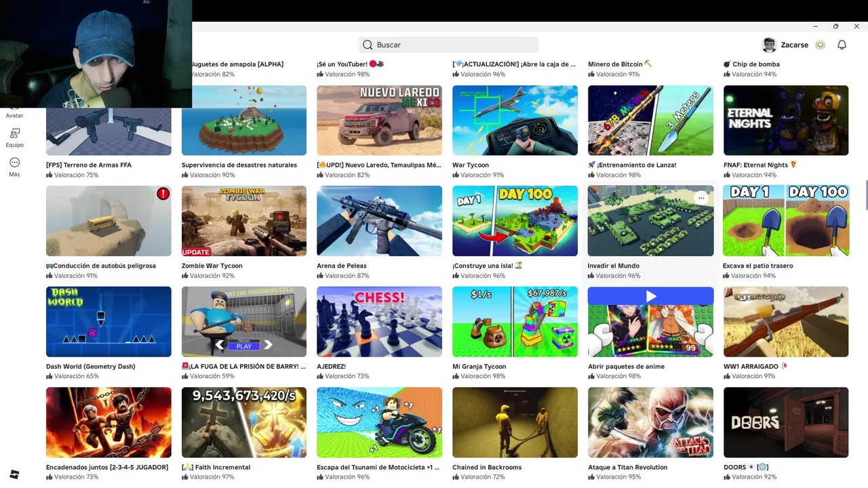This screenshot has height=488, width=868.
Task: Open the Invadir el Mundo thumbnail
Action: tap(650, 221)
